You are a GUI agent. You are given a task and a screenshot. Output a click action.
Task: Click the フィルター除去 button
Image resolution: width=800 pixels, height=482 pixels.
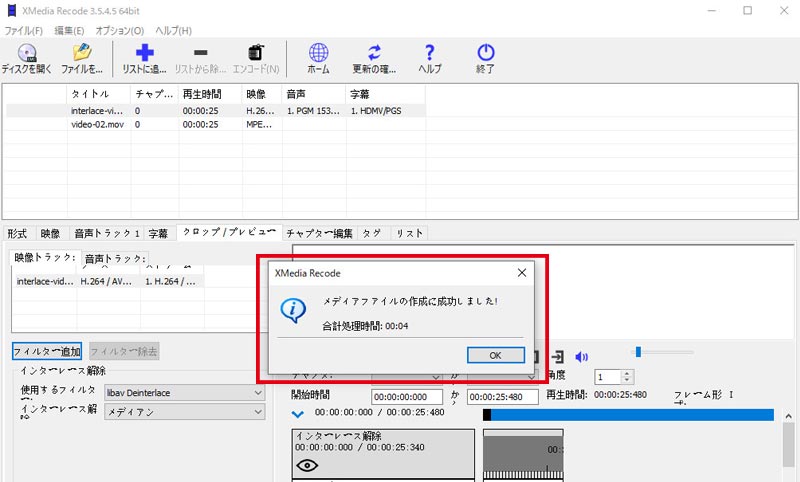[x=124, y=351]
